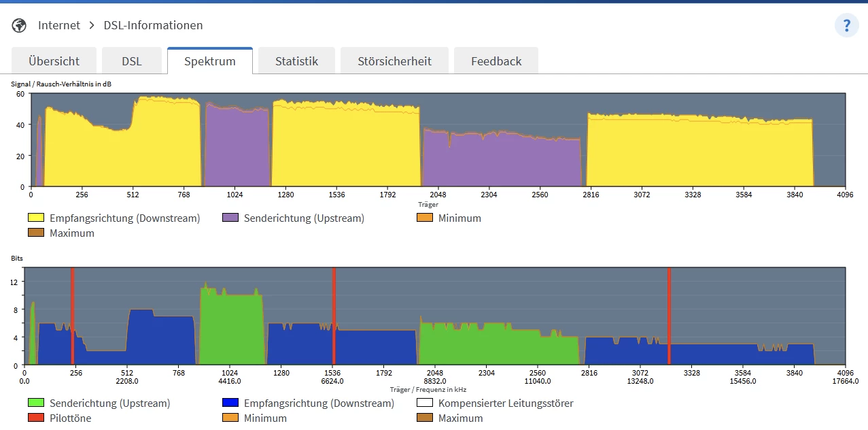Click the blue Empfangsrichtung (Downstream) swatch
This screenshot has width=868, height=430.
230,403
